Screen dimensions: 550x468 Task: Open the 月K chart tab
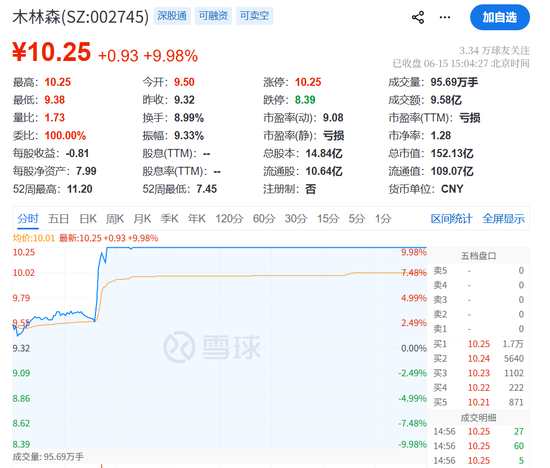pos(142,219)
